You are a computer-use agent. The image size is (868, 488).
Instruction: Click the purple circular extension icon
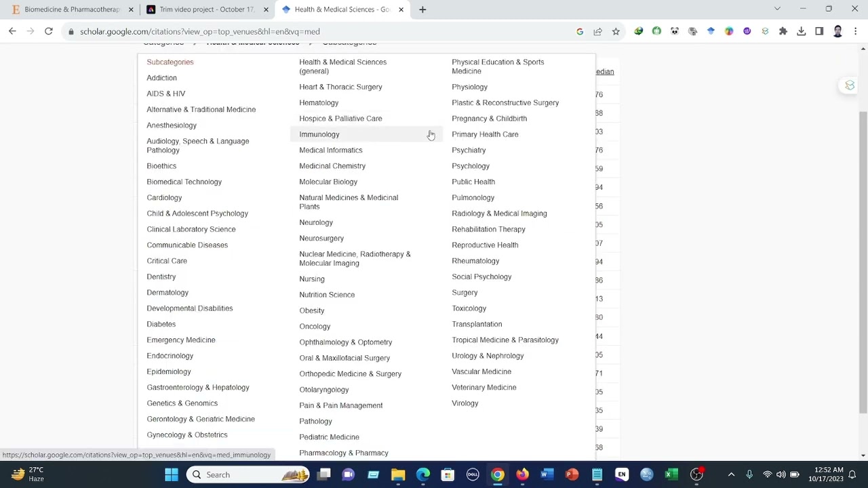click(747, 31)
